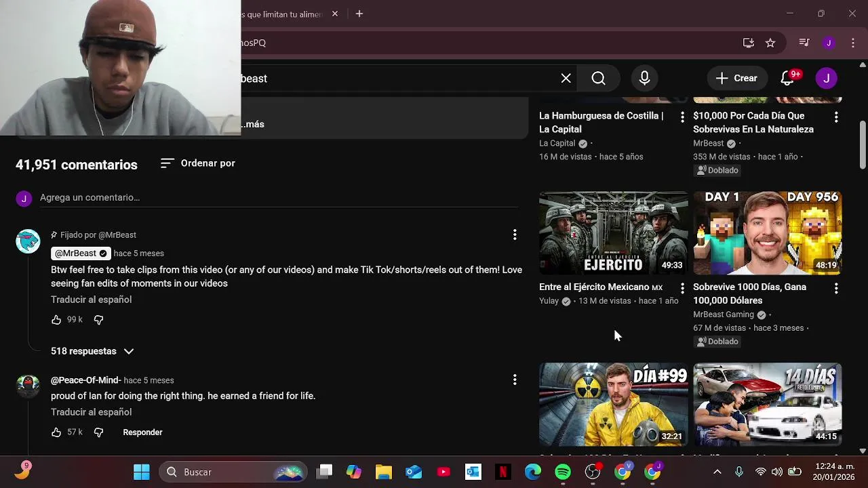Viewport: 868px width, 488px height.
Task: Open title La Hamburguesa de Costilla | La Capital
Action: click(x=601, y=123)
